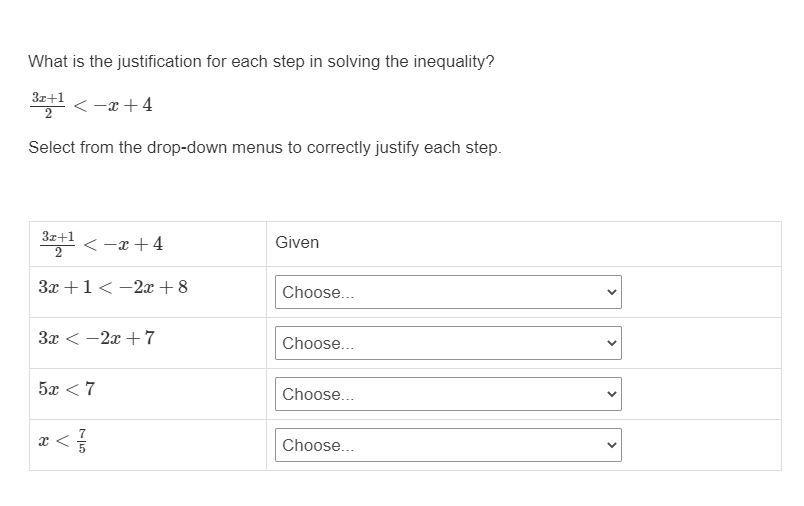Click the chevron arrow in the second Choose dropdown
The width and height of the screenshot is (804, 506).
point(611,343)
